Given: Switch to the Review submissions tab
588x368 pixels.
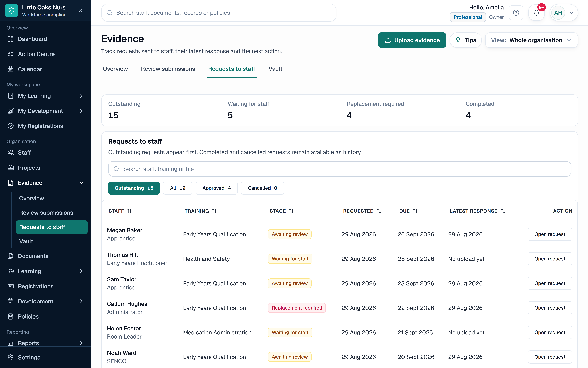Looking at the screenshot, I should tap(168, 69).
